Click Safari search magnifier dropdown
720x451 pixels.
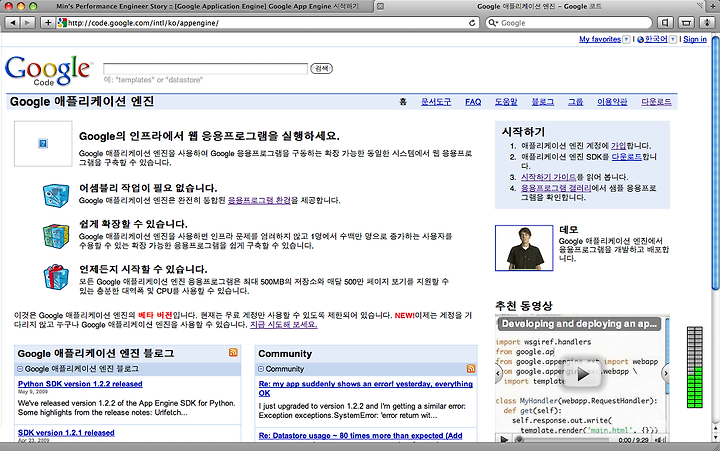(493, 23)
